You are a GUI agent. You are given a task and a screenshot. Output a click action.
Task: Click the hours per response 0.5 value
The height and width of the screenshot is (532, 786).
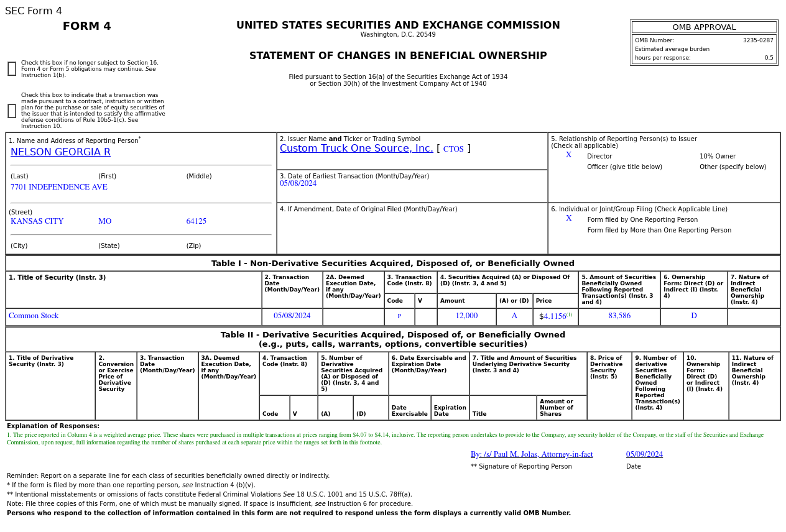click(769, 58)
